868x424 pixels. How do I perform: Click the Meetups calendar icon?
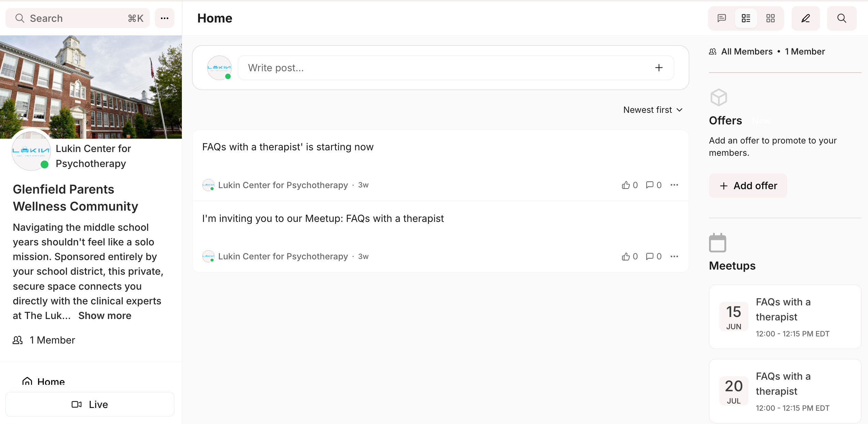click(718, 243)
